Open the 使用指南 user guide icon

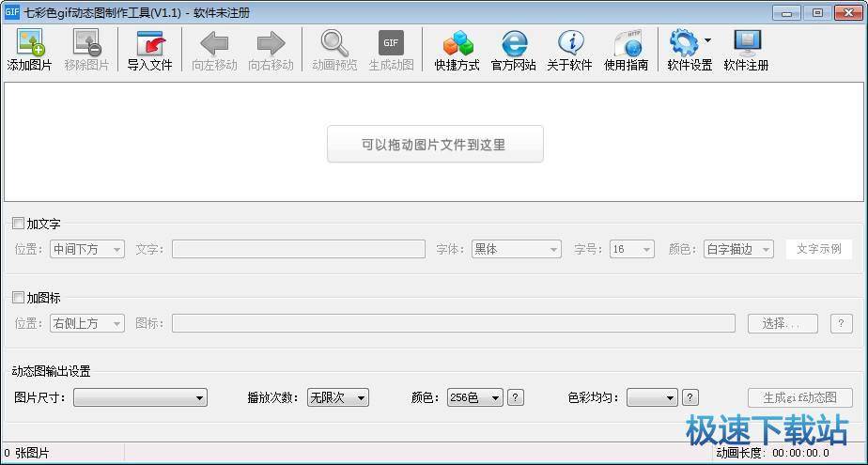tap(626, 43)
